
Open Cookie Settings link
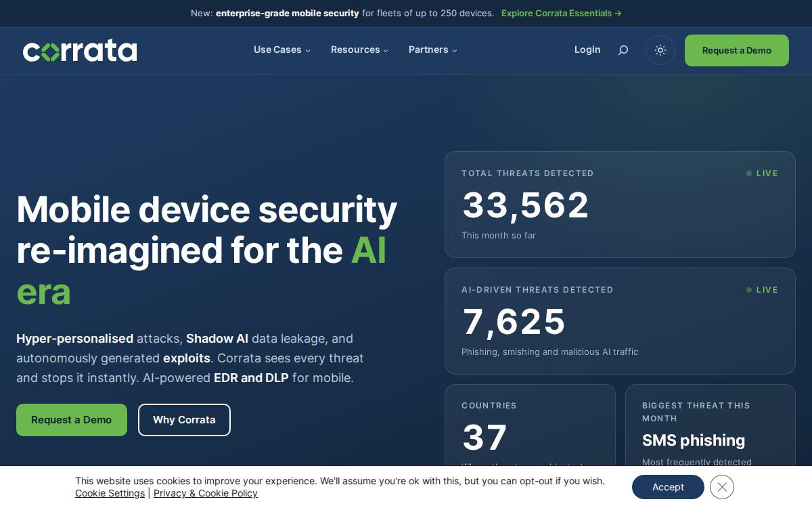[x=110, y=493]
